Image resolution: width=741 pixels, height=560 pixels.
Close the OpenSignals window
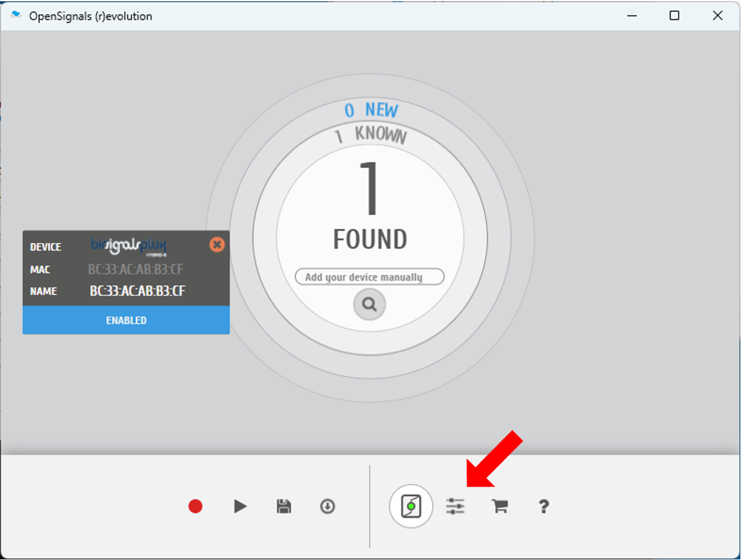(717, 16)
